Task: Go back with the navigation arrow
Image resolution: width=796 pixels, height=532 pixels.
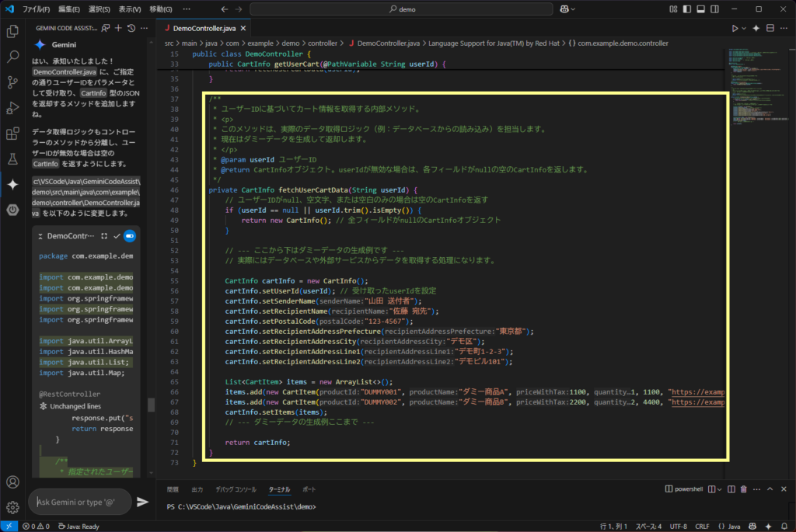Action: [225, 9]
